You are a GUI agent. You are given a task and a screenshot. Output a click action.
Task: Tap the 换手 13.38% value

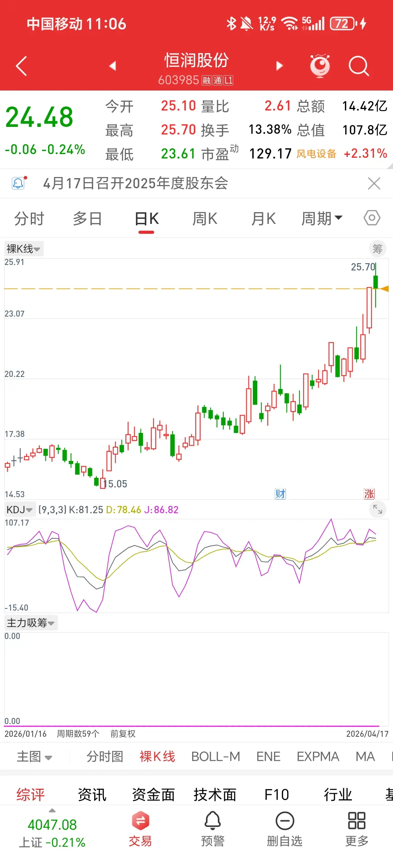270,129
